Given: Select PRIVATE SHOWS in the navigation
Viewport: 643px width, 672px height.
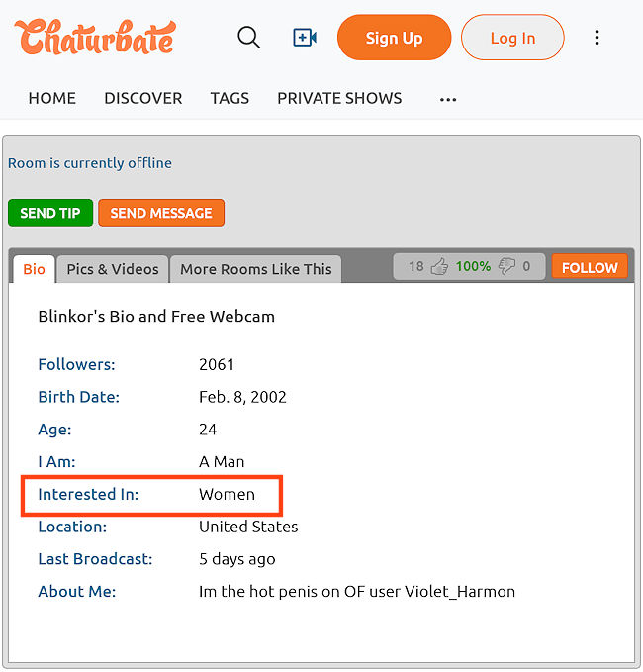Looking at the screenshot, I should (339, 98).
